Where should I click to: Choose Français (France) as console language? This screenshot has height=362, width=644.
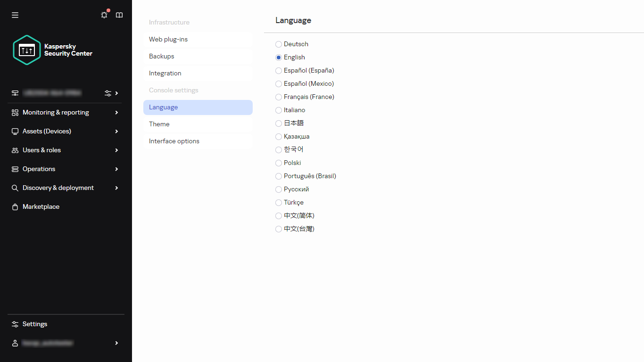pos(278,97)
